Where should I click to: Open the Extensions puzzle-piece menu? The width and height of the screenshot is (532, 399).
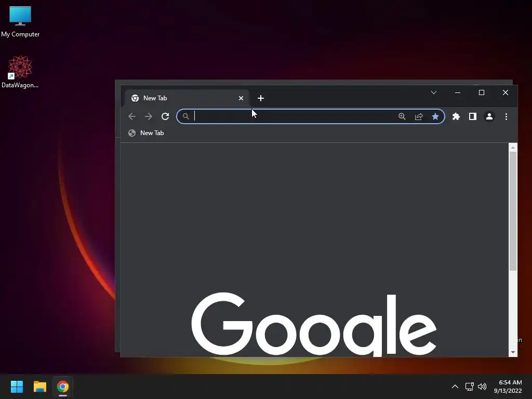pos(456,116)
